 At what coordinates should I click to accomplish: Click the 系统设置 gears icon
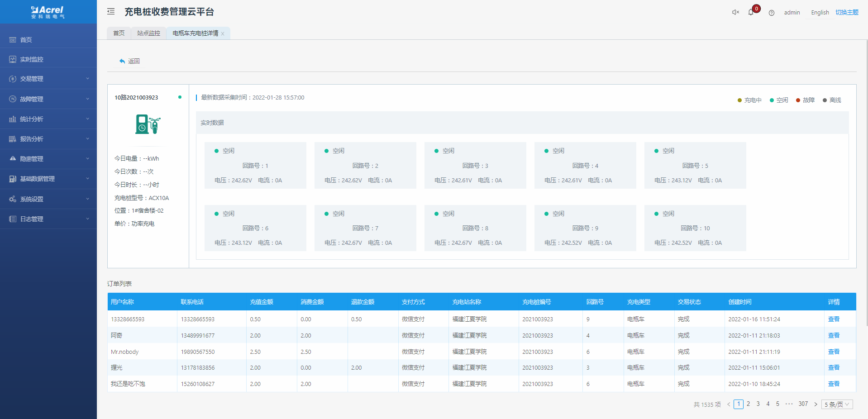click(13, 199)
